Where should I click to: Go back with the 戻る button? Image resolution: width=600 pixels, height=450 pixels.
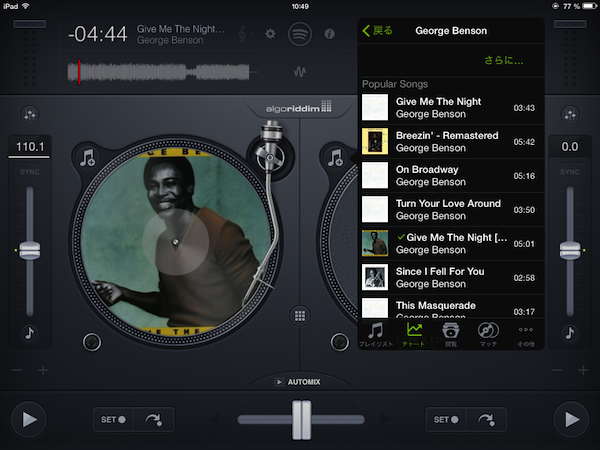click(377, 31)
